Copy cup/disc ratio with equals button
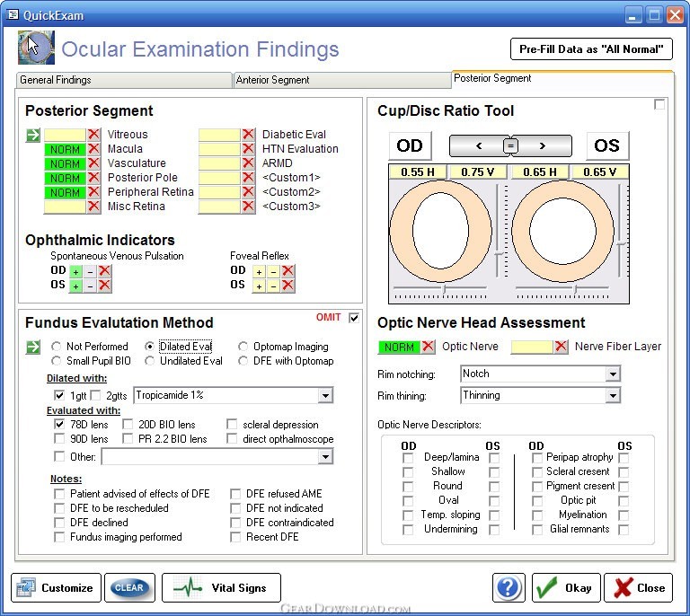 coord(510,145)
